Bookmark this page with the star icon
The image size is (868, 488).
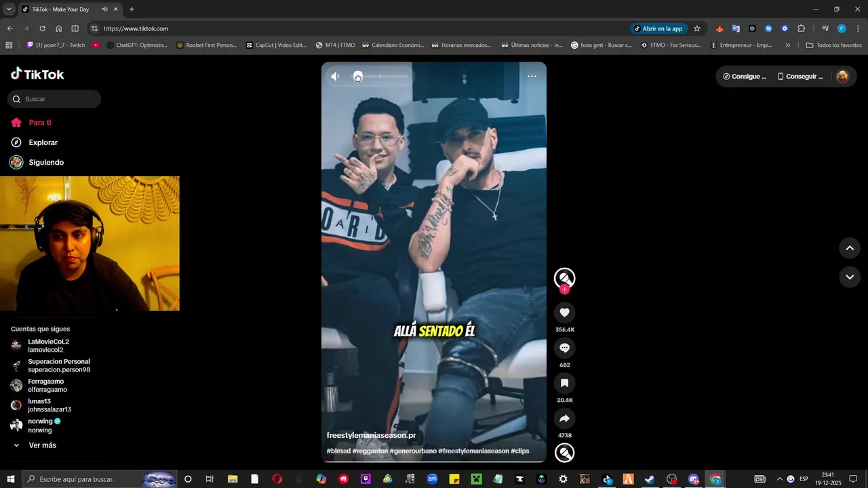coord(696,28)
